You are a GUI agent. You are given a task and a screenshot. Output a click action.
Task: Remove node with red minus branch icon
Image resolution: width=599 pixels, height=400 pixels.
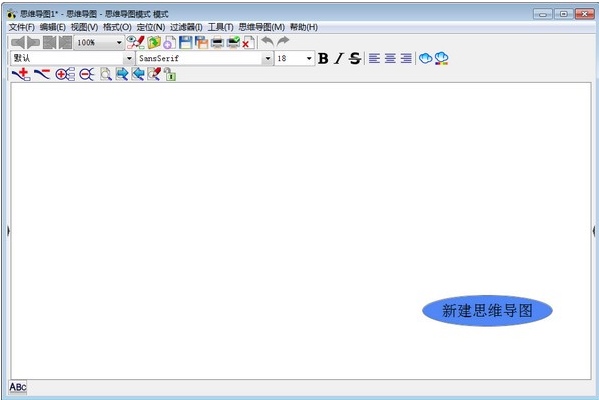(42, 74)
